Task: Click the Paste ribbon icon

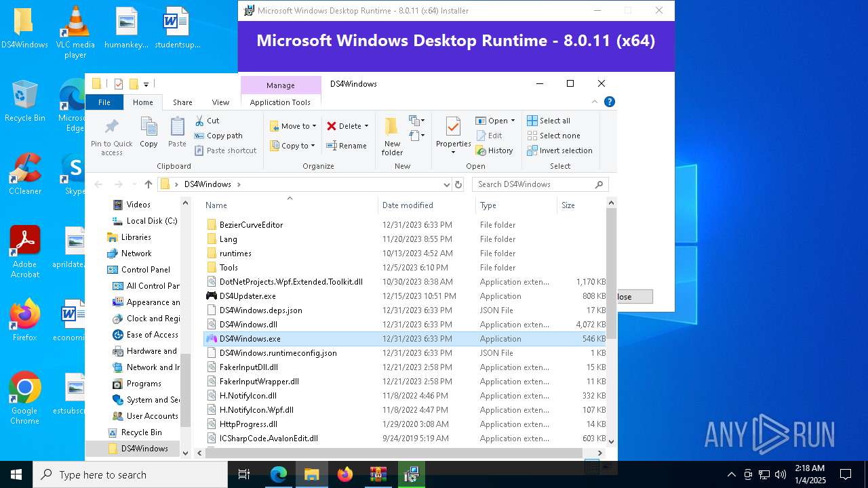Action: coord(177,132)
